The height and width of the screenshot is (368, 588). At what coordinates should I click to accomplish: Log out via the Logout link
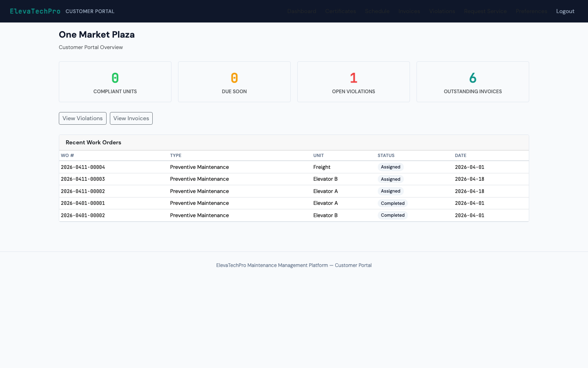[x=565, y=11]
